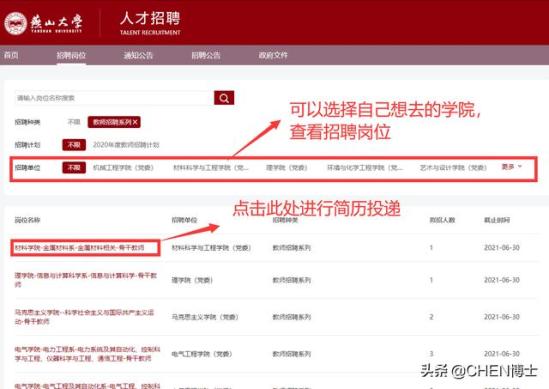The height and width of the screenshot is (389, 549).
Task: Expand 更多 recruiting units dropdown
Action: point(512,167)
